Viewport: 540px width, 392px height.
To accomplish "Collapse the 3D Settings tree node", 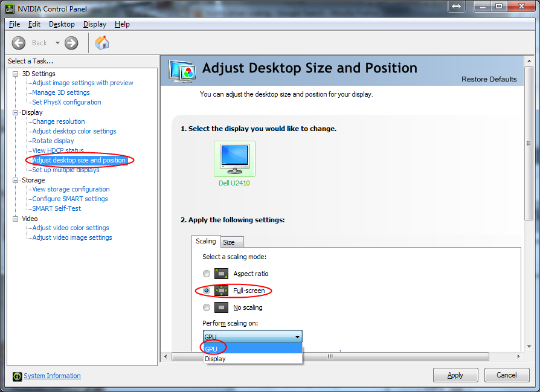I will click(x=15, y=74).
